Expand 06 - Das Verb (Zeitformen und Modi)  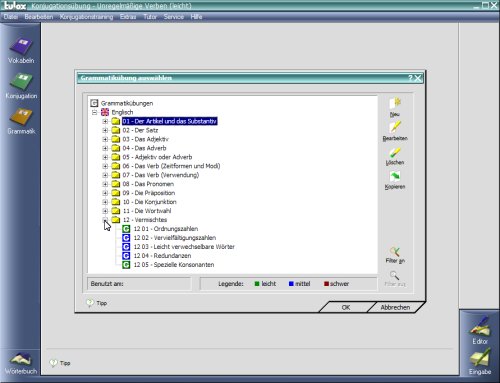point(105,166)
